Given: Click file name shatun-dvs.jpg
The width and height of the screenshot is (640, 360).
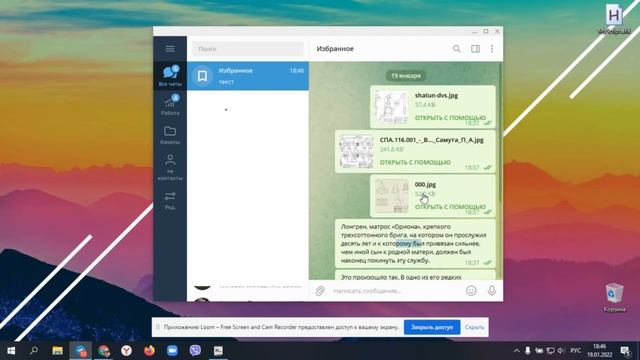Looking at the screenshot, I should click(x=436, y=95).
